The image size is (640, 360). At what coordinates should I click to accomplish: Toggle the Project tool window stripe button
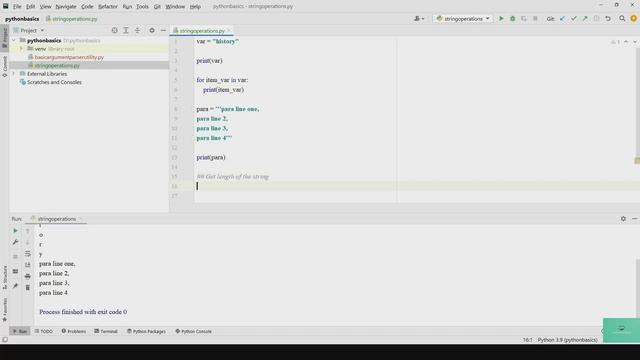(4, 38)
